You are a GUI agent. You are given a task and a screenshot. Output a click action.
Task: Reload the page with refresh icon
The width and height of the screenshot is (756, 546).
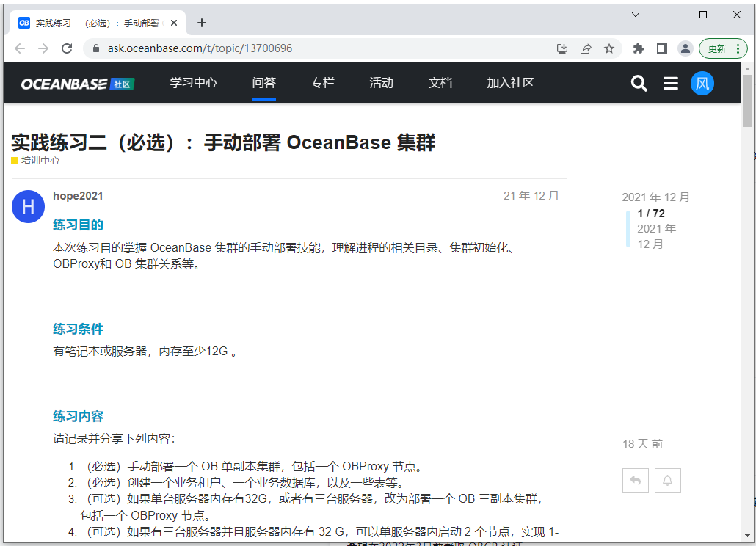(x=67, y=48)
